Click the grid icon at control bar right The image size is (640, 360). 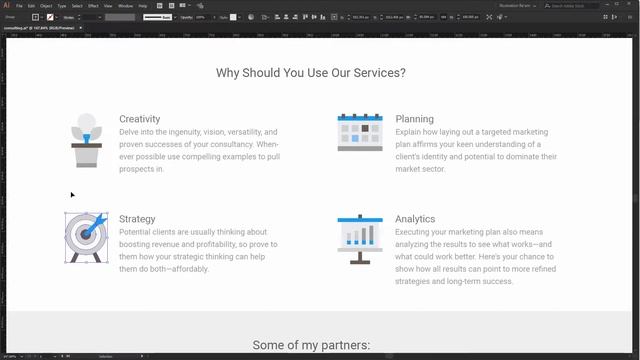[x=605, y=17]
